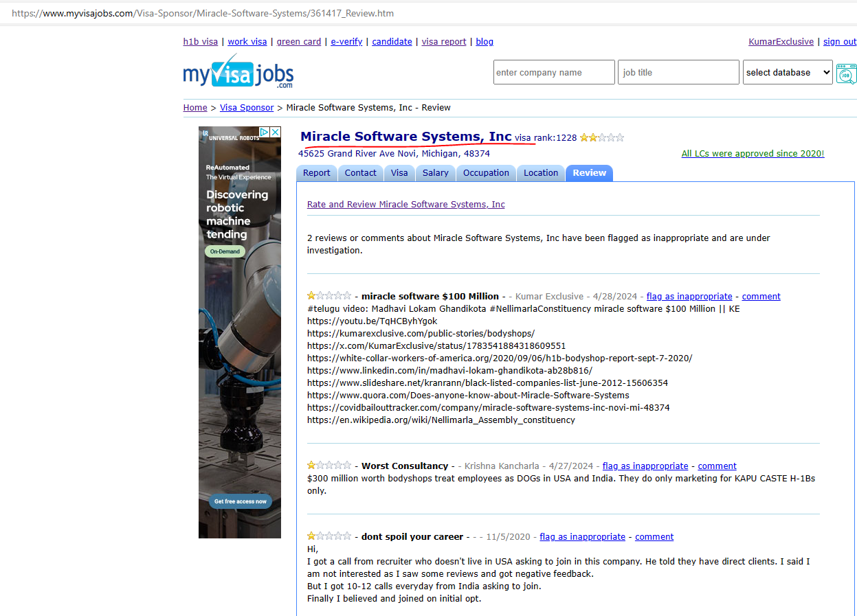Click star rating of 'Worst Consultancy' review
Screen dimensions: 857x616
329,466
